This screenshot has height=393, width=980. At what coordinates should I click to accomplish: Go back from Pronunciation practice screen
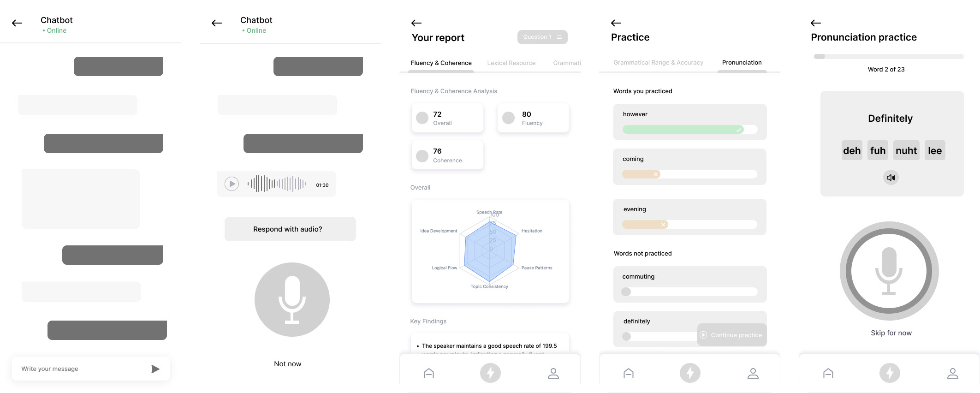[x=816, y=23]
